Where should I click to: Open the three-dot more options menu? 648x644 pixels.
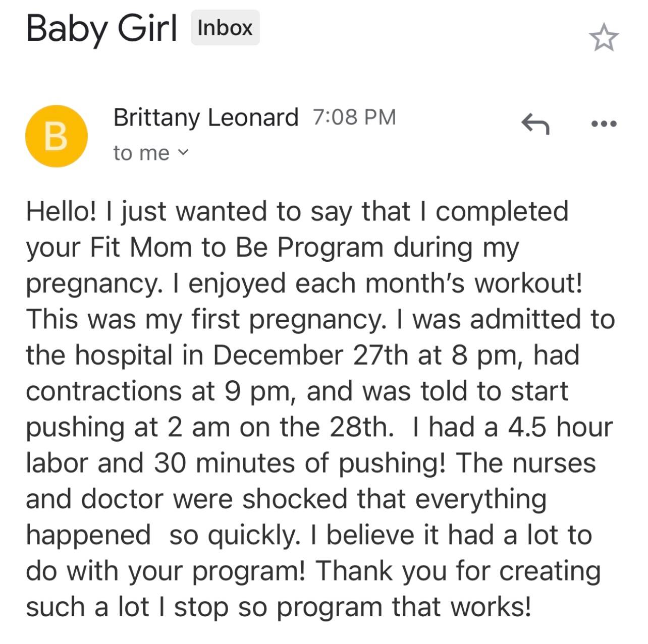604,124
